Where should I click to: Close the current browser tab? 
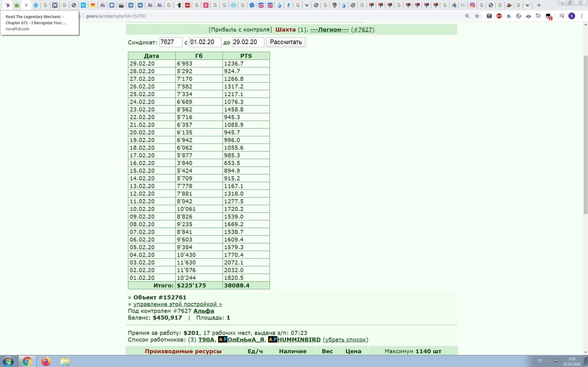[27, 5]
